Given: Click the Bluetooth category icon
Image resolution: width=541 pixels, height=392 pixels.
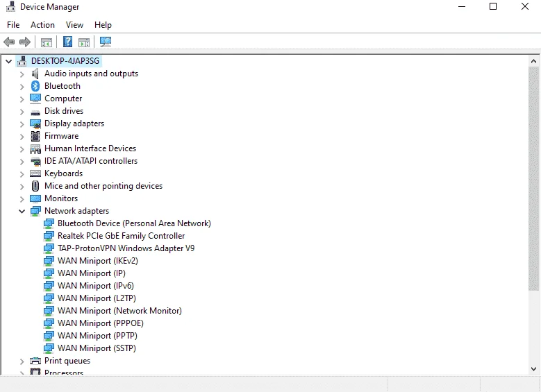Looking at the screenshot, I should tap(35, 86).
